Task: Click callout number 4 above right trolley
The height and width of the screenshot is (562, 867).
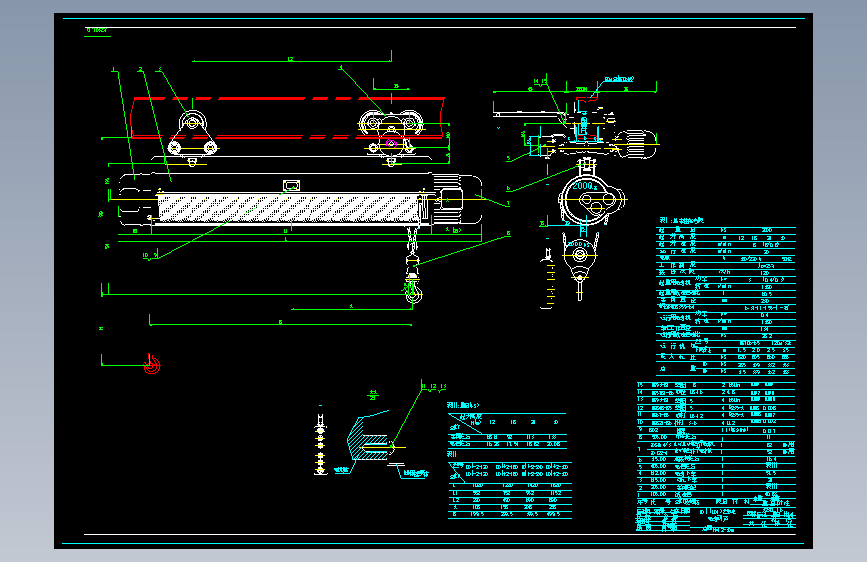Action: click(x=341, y=67)
